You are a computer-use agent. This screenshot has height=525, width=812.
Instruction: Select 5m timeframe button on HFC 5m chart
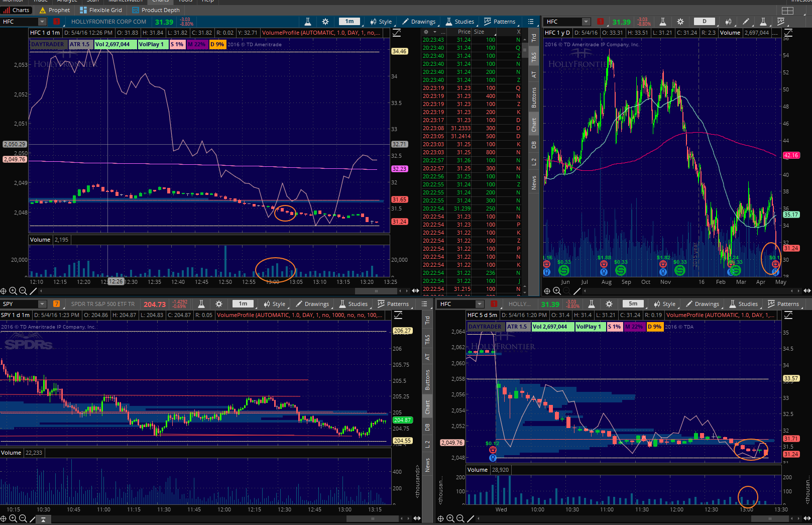coord(633,304)
